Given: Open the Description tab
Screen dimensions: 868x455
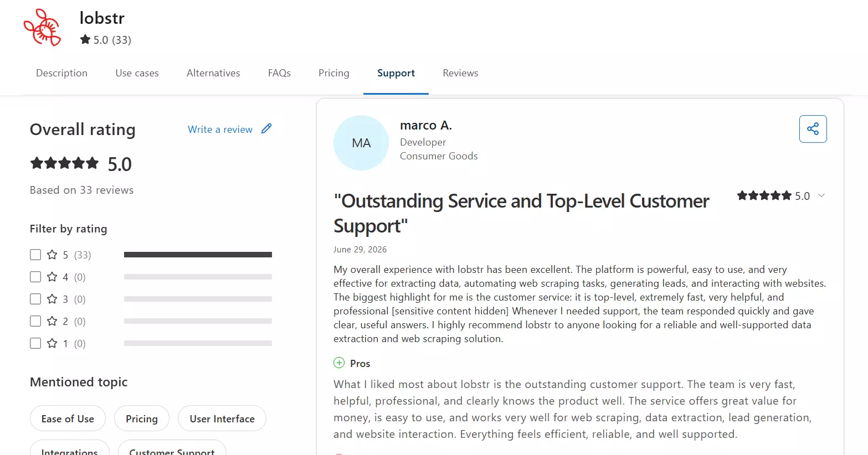Looking at the screenshot, I should coord(61,73).
